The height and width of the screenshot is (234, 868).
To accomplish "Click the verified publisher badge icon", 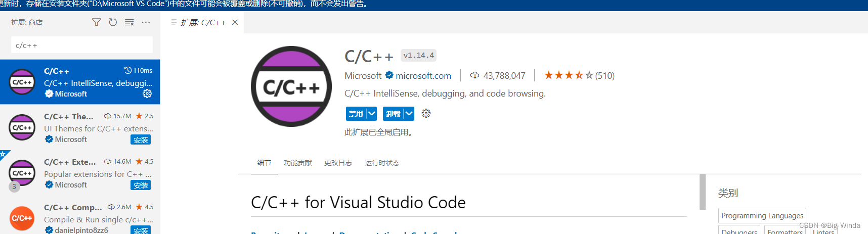I will tap(389, 75).
